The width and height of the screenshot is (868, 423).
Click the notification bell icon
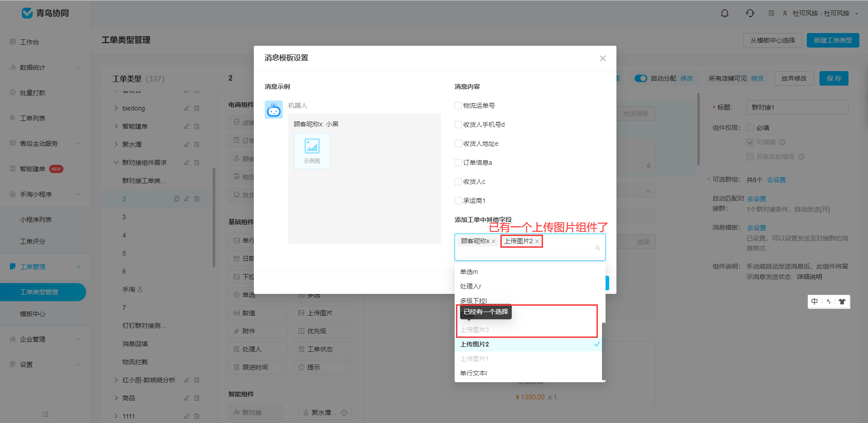point(725,13)
